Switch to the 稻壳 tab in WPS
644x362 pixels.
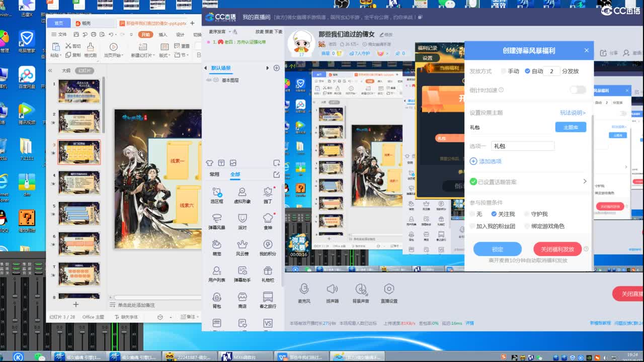[84, 23]
